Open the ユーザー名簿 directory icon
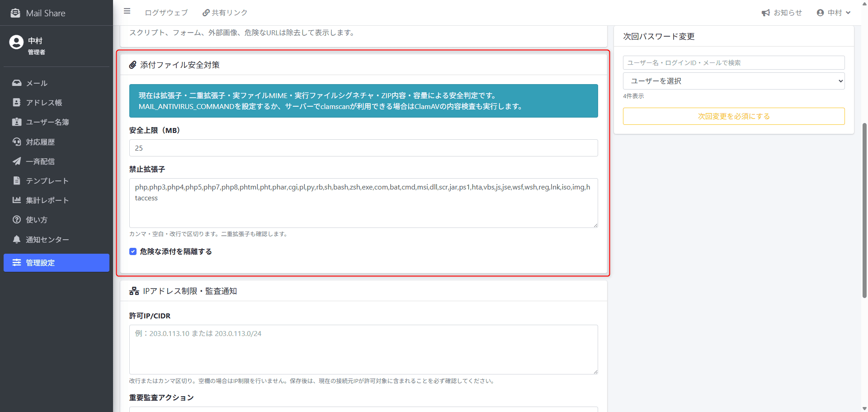 point(17,122)
